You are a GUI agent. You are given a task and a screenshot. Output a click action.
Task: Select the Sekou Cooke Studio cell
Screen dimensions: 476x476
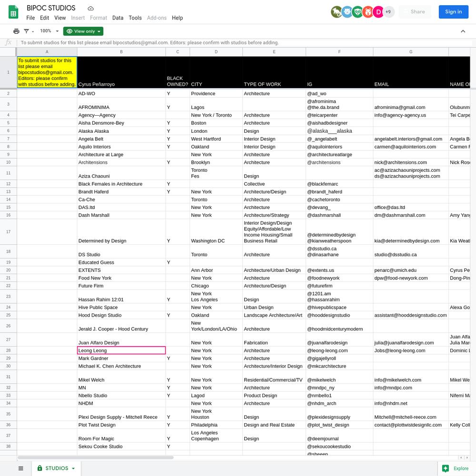tap(121, 446)
